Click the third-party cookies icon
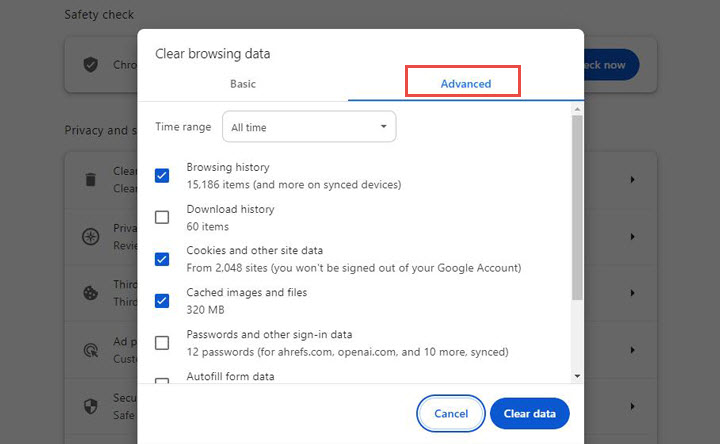 click(91, 294)
